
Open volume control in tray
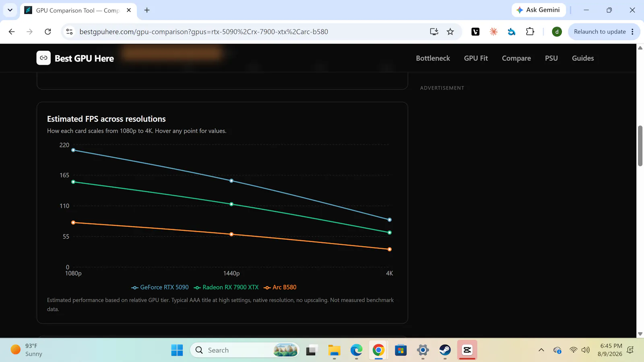586,350
